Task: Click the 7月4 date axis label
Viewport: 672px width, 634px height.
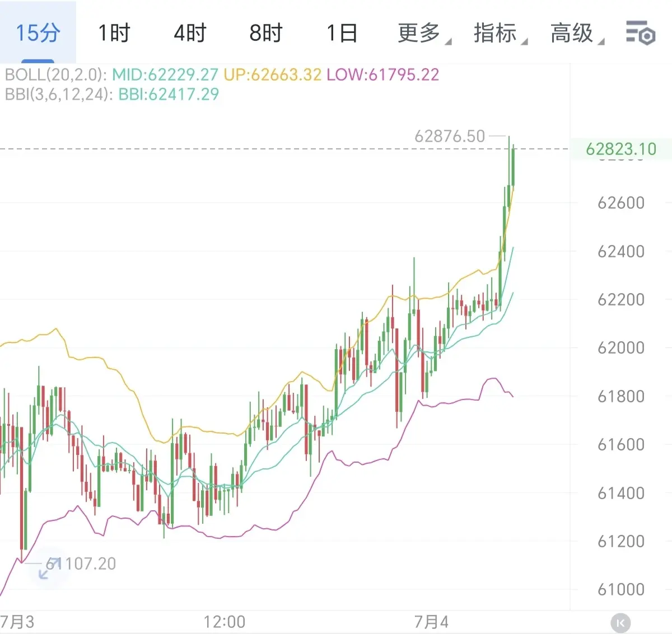Action: click(431, 622)
